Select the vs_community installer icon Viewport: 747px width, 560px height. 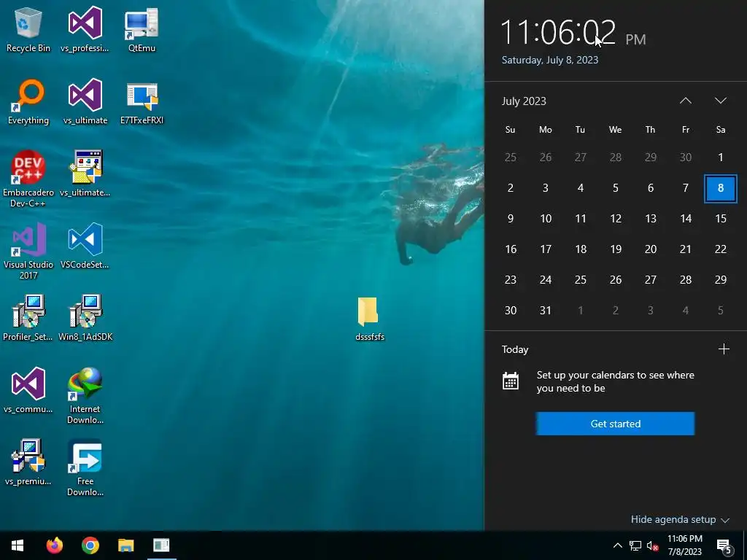pyautogui.click(x=28, y=391)
